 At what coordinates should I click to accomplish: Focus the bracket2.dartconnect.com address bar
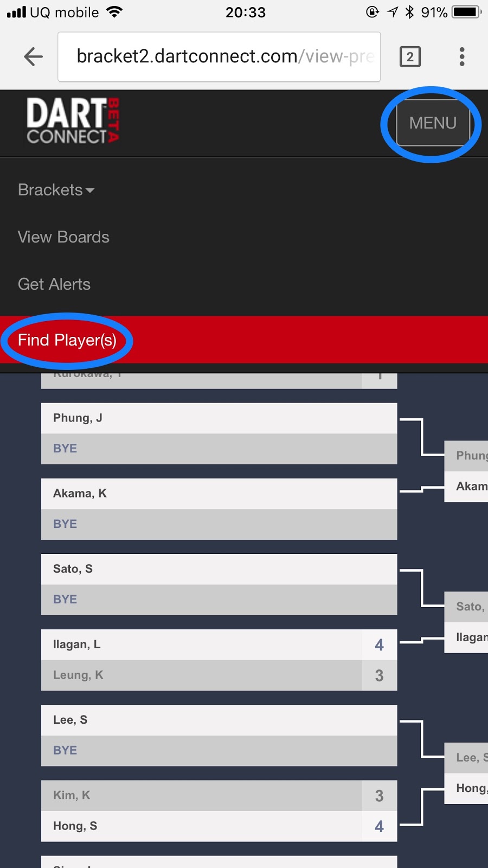pos(219,56)
